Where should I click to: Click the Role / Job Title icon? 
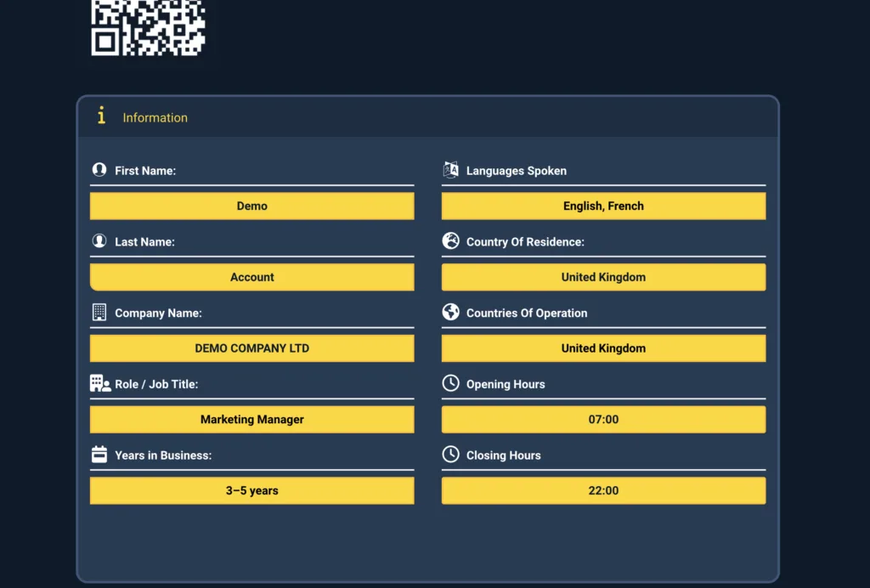pos(100,383)
